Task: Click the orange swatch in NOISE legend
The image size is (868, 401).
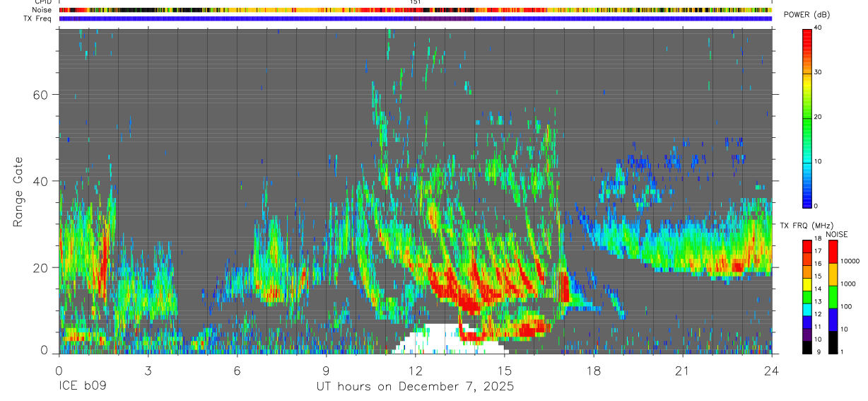Action: coord(833,274)
